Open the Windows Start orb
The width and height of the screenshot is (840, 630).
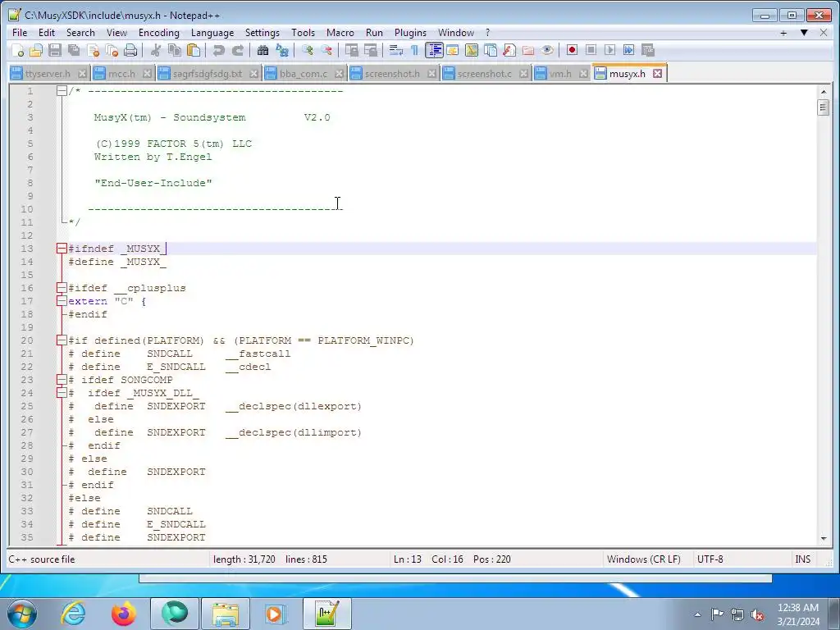click(x=22, y=614)
